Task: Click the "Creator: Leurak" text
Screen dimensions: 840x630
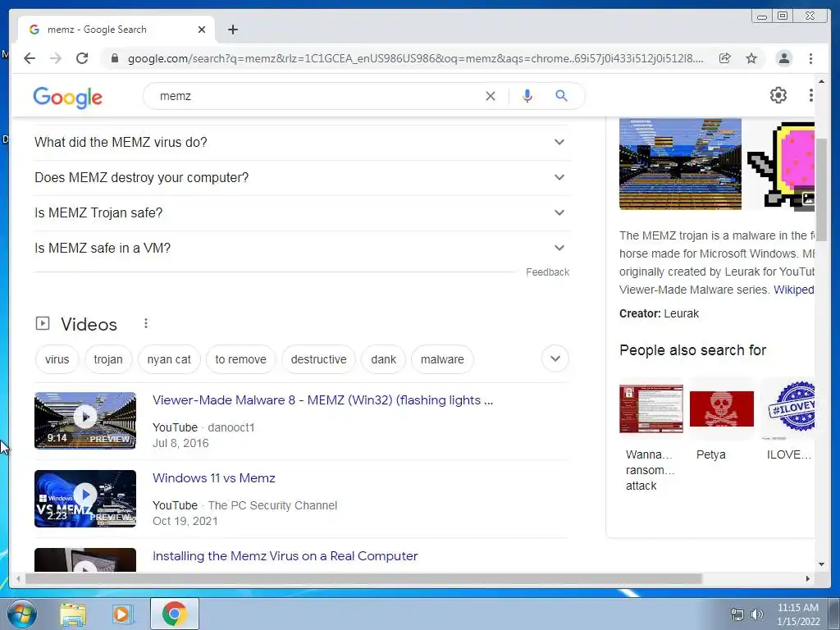Action: tap(659, 313)
